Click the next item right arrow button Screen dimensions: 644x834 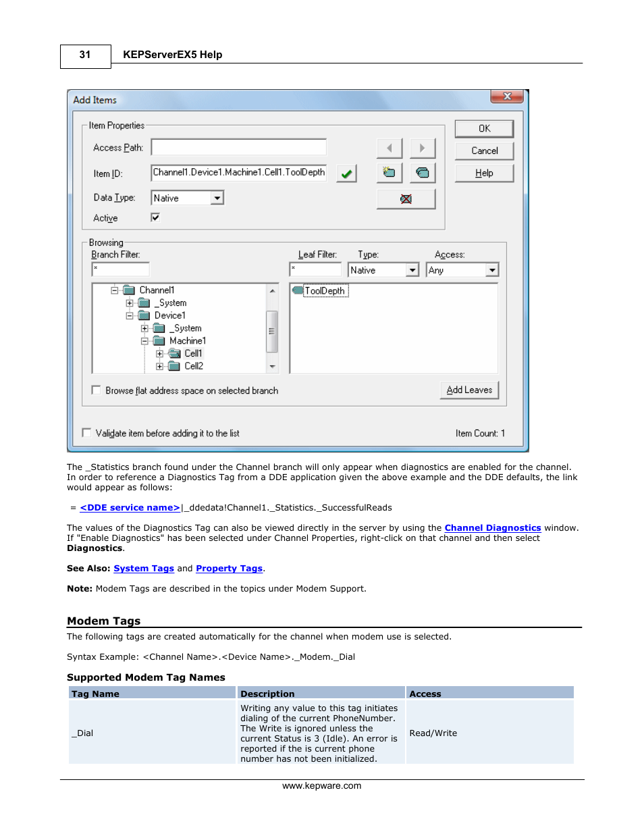click(423, 148)
